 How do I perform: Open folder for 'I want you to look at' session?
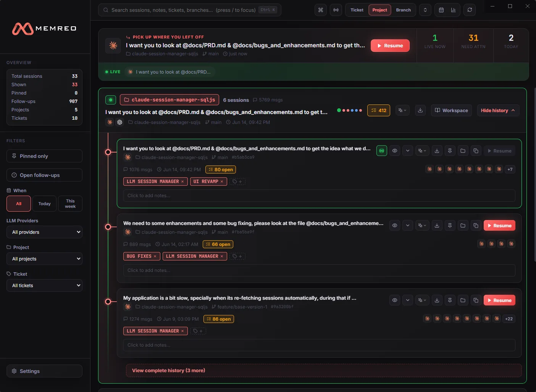[463, 151]
